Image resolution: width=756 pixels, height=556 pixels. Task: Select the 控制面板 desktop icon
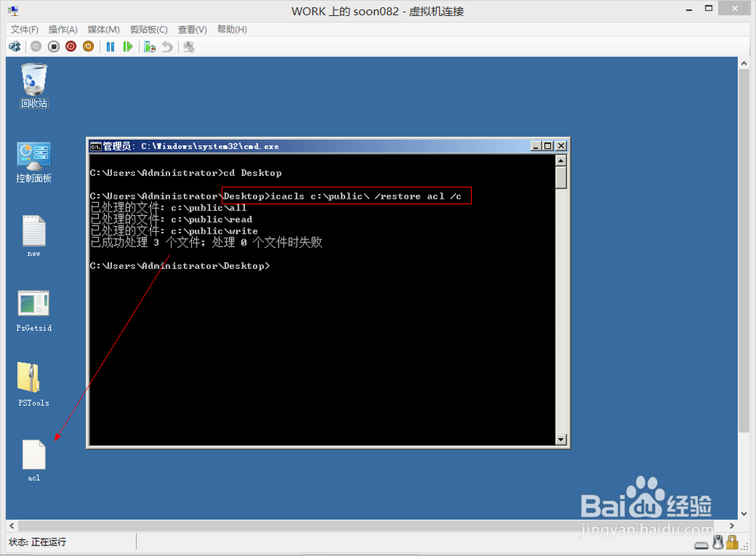[34, 162]
